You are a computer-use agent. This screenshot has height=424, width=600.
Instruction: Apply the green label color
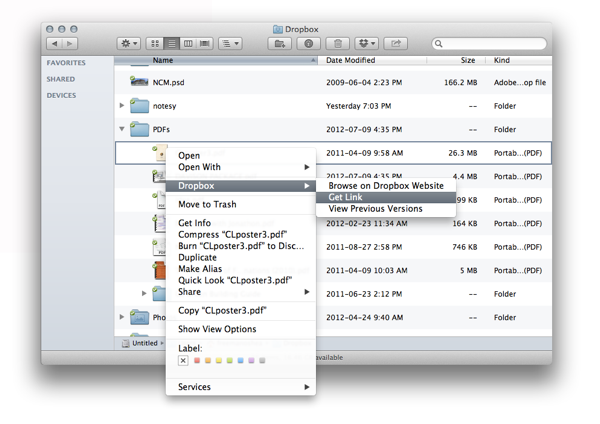(x=230, y=360)
